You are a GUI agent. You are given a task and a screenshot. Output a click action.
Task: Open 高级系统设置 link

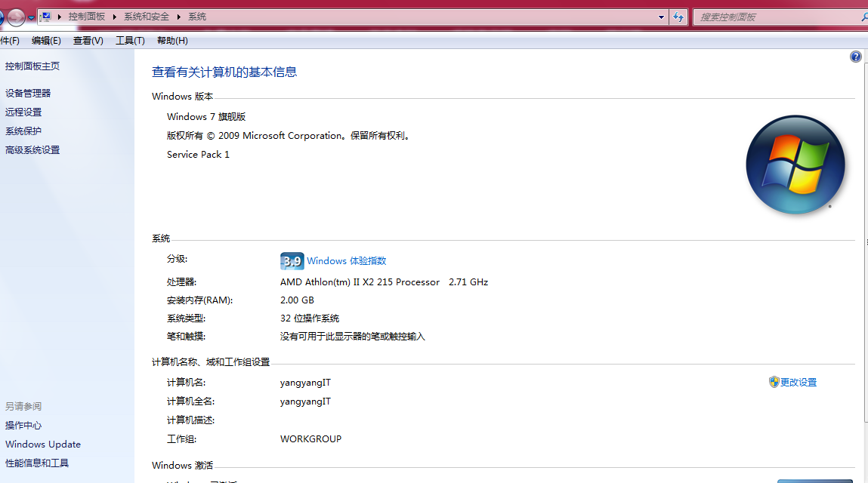[x=32, y=149]
